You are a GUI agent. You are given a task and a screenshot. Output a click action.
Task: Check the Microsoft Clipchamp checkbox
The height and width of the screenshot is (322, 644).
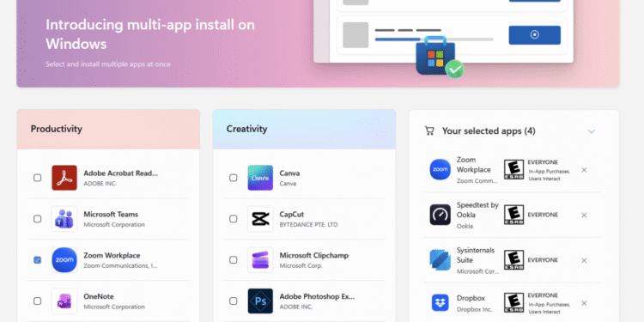point(234,260)
